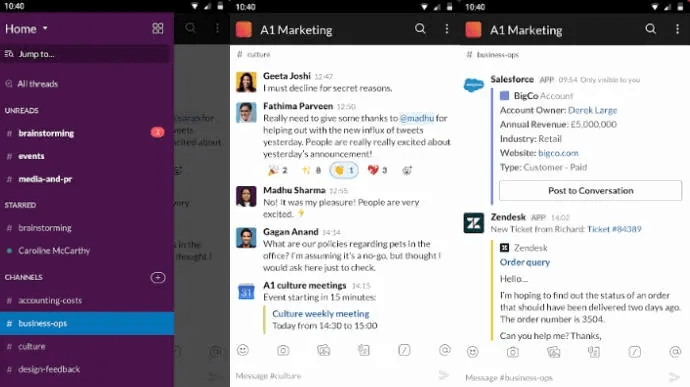
Task: Open emoji picker in culture message bar
Action: coord(243,350)
